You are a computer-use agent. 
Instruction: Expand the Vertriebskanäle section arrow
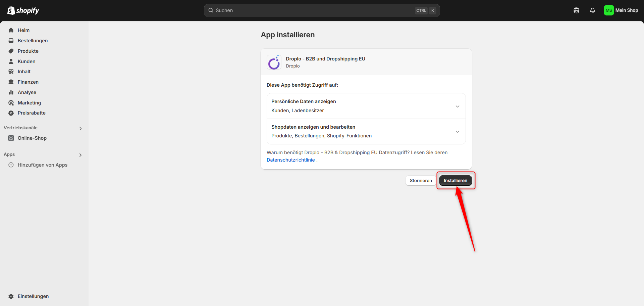coord(80,128)
